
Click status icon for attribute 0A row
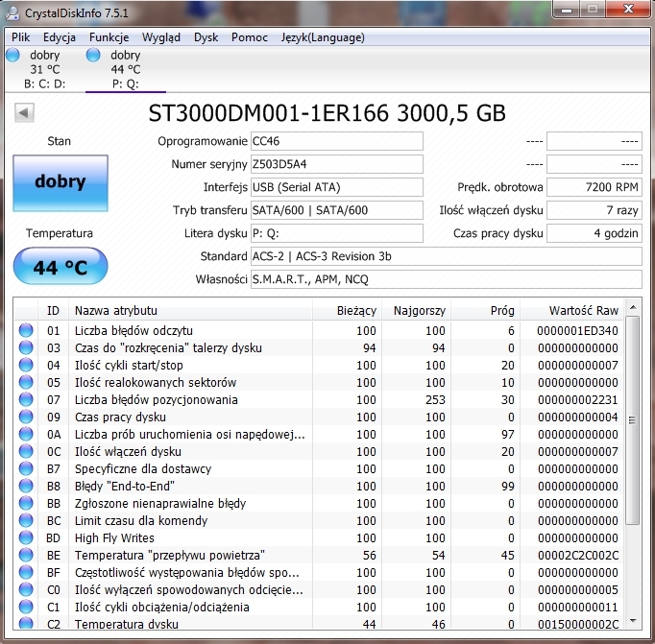(26, 434)
